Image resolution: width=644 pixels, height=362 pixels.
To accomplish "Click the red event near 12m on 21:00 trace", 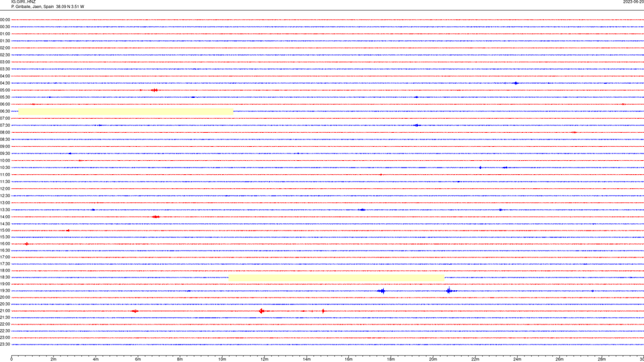I will coord(262,311).
